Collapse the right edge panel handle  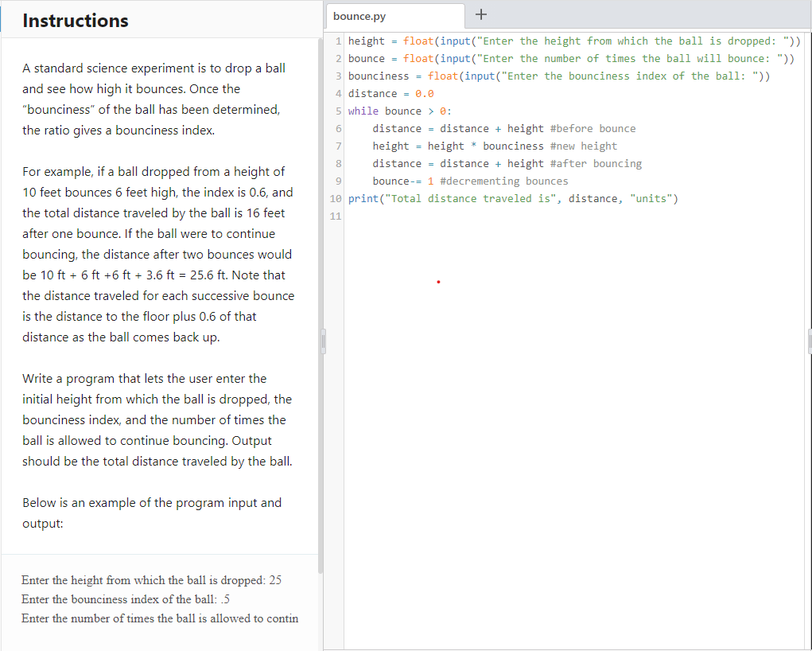click(x=809, y=341)
